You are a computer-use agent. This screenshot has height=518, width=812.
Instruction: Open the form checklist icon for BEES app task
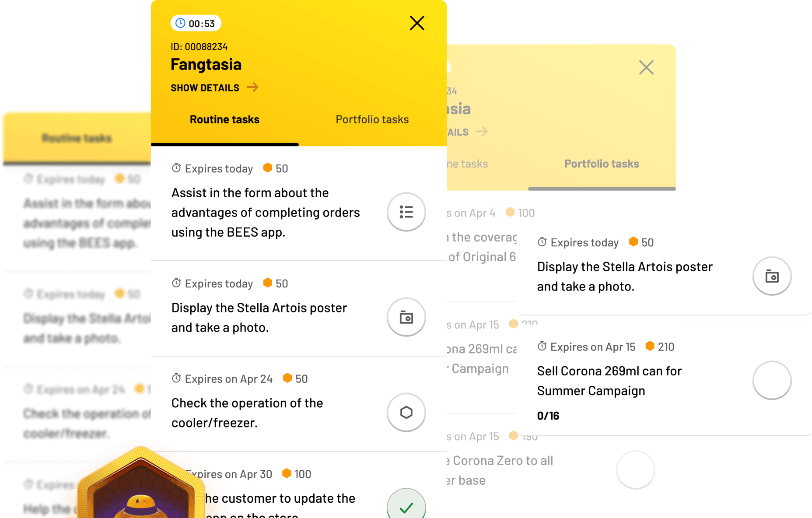coord(406,212)
